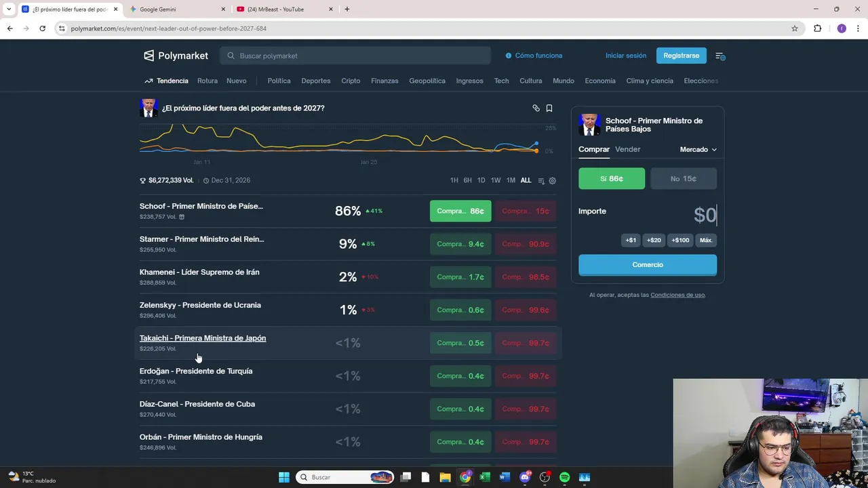Open Chrome three-dot menu

point(859,28)
